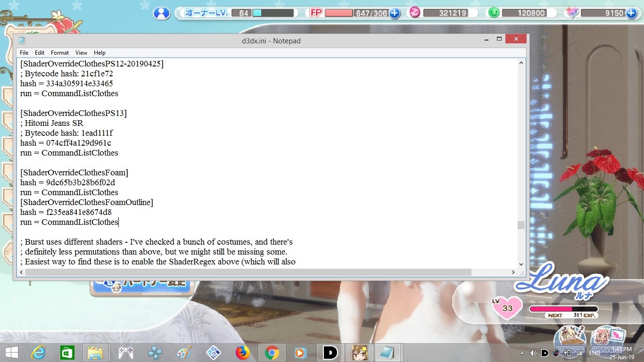Add FP with the plus button

click(x=394, y=13)
